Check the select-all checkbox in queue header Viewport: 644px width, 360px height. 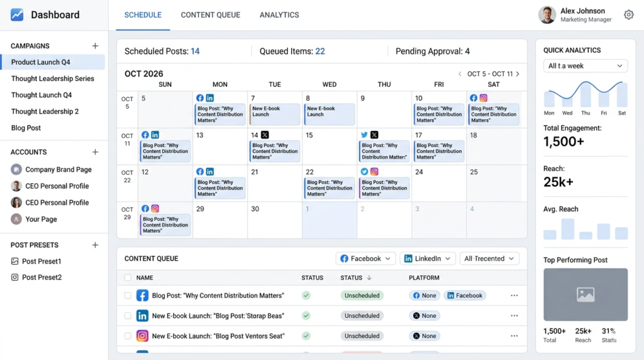click(128, 278)
